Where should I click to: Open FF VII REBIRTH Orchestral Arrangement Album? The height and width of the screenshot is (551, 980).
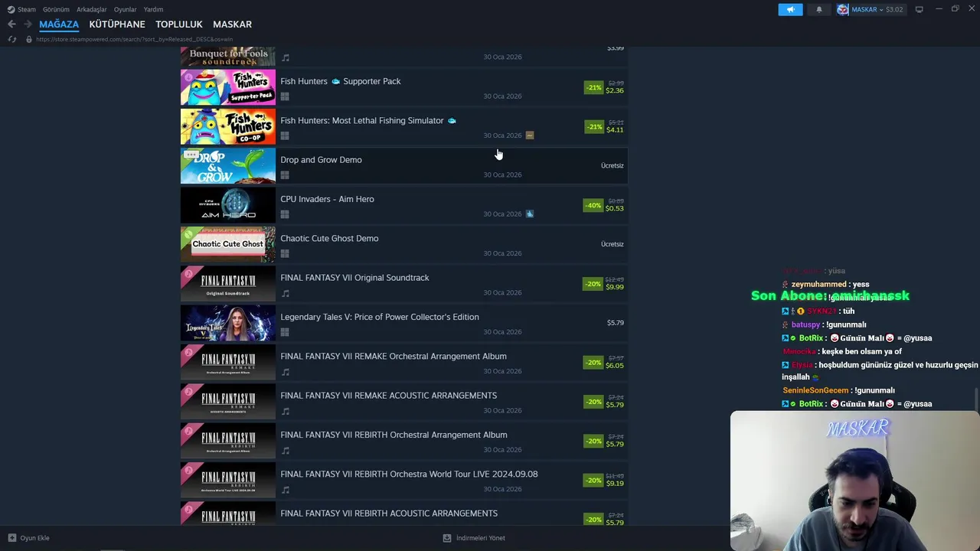click(x=394, y=435)
